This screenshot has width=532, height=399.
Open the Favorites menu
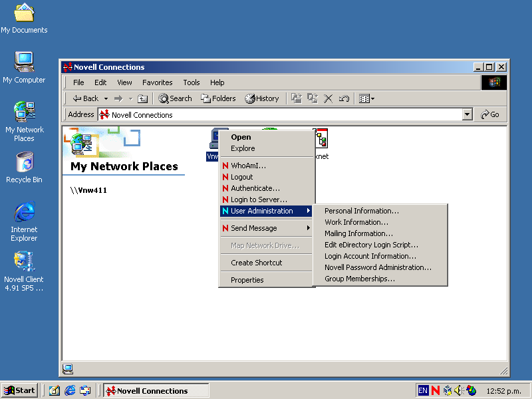pos(157,82)
